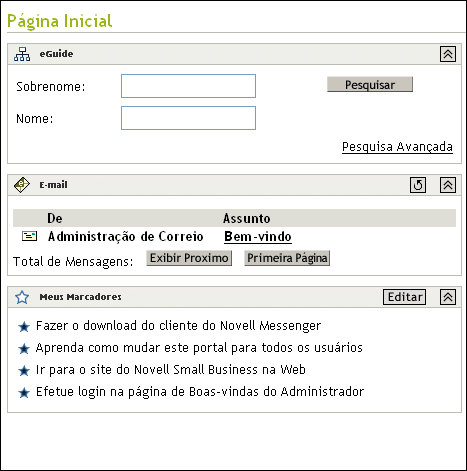
Task: Refresh the E-mail panel
Action: (x=418, y=185)
